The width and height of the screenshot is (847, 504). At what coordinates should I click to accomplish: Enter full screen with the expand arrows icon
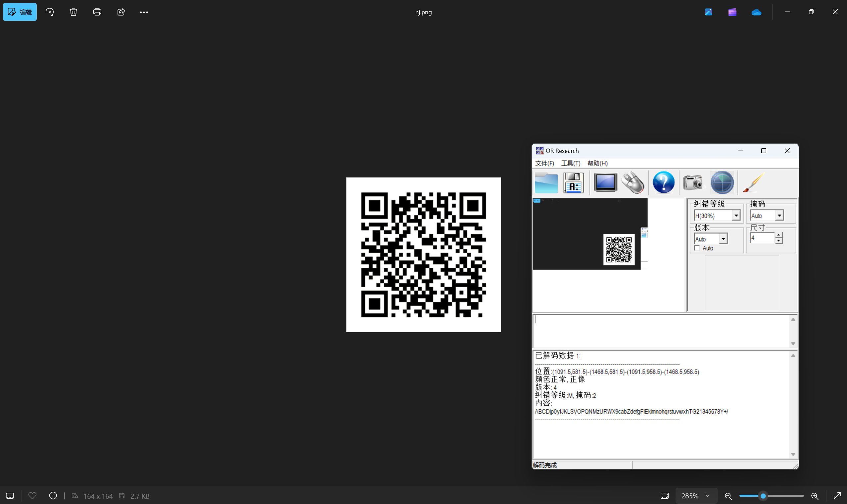837,496
